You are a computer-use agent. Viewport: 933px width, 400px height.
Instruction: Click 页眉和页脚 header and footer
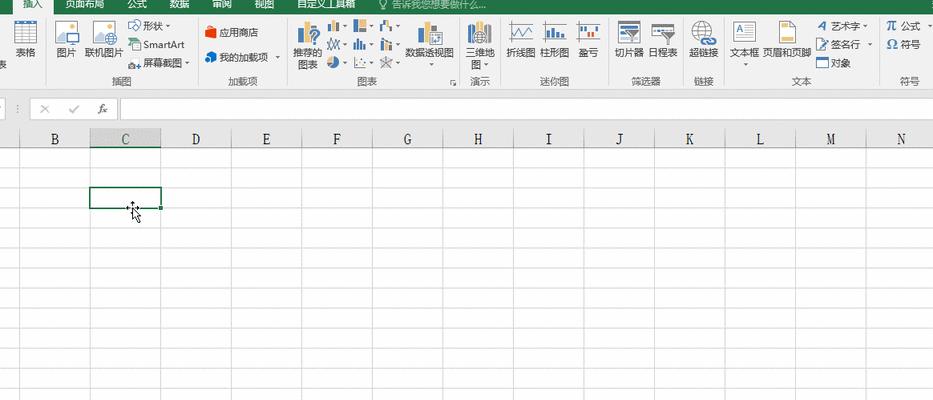tap(787, 39)
